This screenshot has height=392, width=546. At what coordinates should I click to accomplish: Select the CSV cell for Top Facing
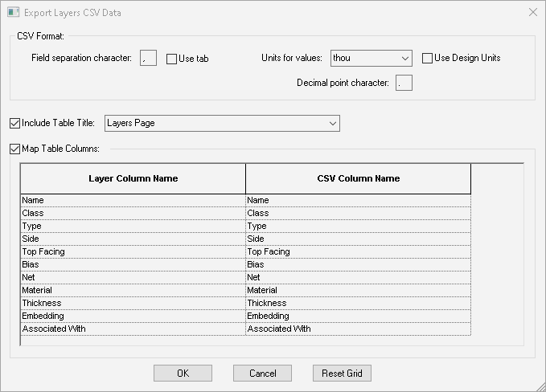358,251
